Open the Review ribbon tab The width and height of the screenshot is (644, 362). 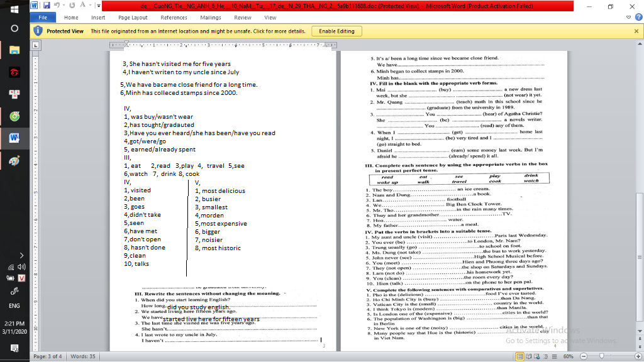pyautogui.click(x=243, y=18)
